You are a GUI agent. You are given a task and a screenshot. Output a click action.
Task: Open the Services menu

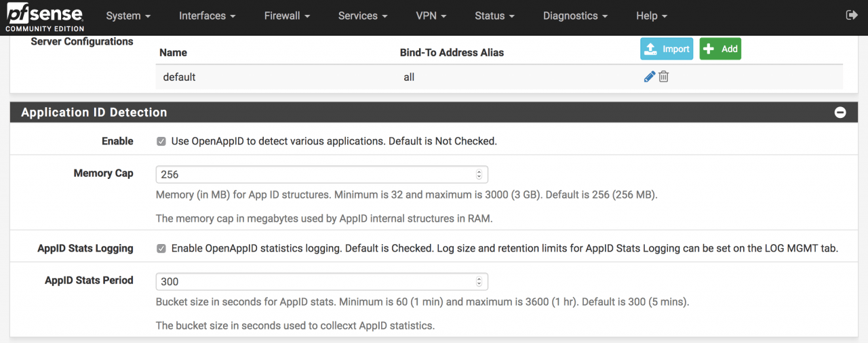(363, 16)
